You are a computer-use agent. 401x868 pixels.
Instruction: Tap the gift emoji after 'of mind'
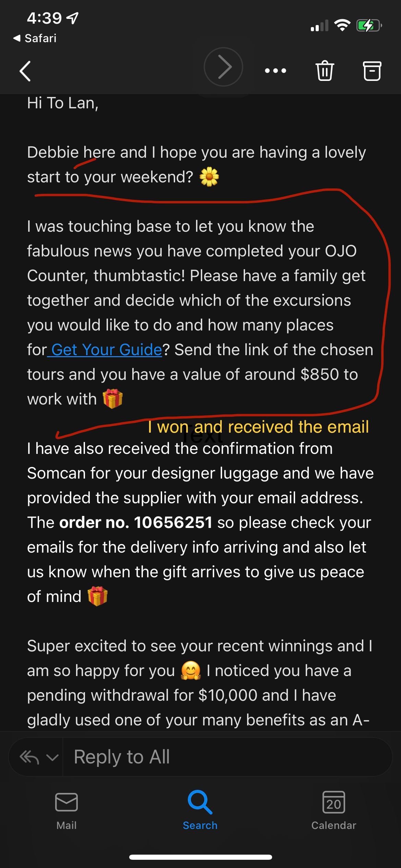pos(98,596)
